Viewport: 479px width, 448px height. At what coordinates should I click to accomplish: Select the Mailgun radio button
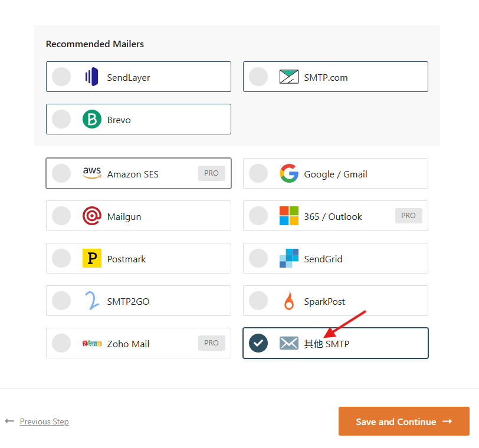coord(61,216)
